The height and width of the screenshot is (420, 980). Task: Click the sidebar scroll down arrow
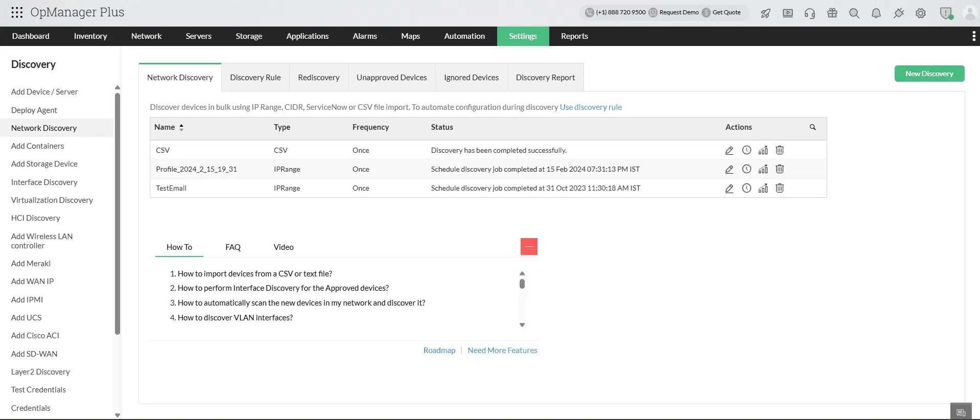tap(118, 415)
